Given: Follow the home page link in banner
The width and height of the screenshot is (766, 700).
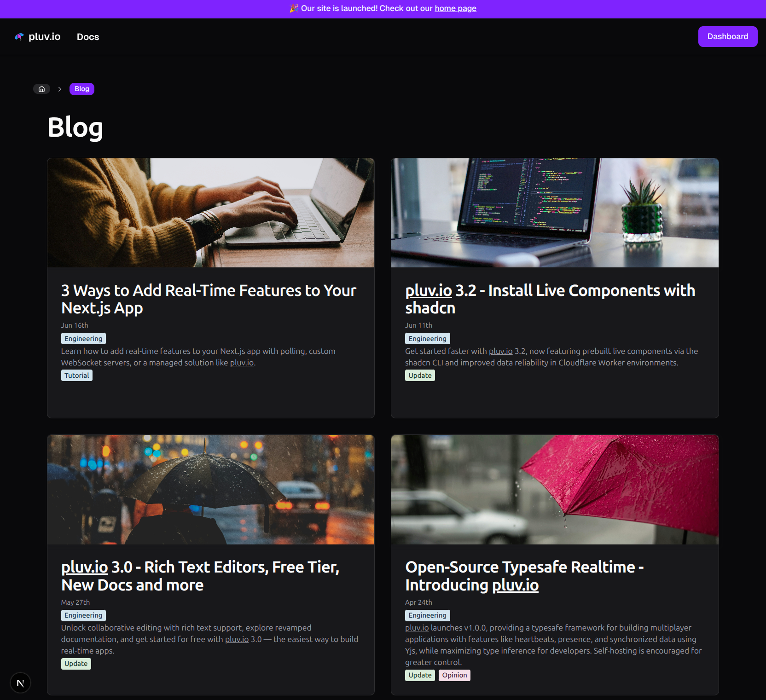Looking at the screenshot, I should pos(455,8).
